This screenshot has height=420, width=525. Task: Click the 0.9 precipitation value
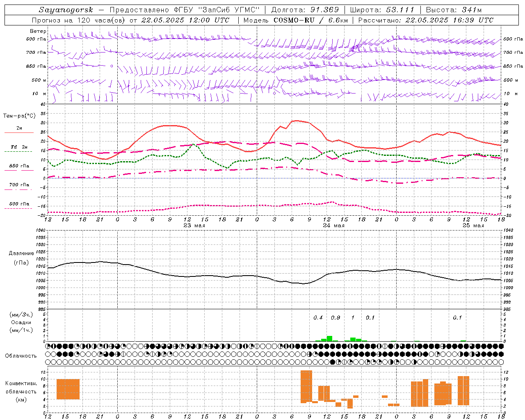336,317
